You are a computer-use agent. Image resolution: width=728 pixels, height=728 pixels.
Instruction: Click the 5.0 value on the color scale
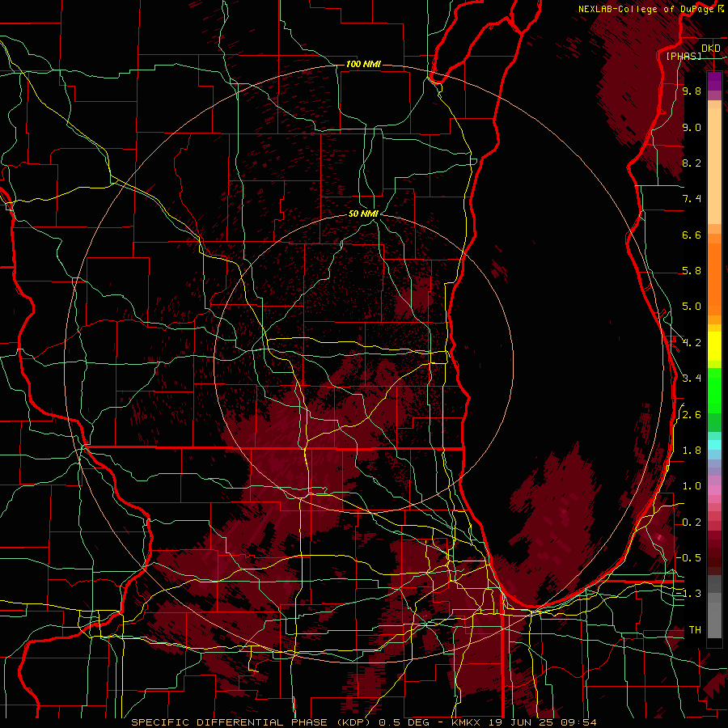692,307
